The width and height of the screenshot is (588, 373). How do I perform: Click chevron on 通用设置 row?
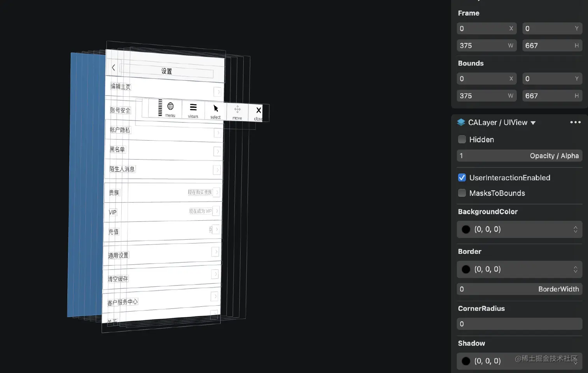[215, 252]
